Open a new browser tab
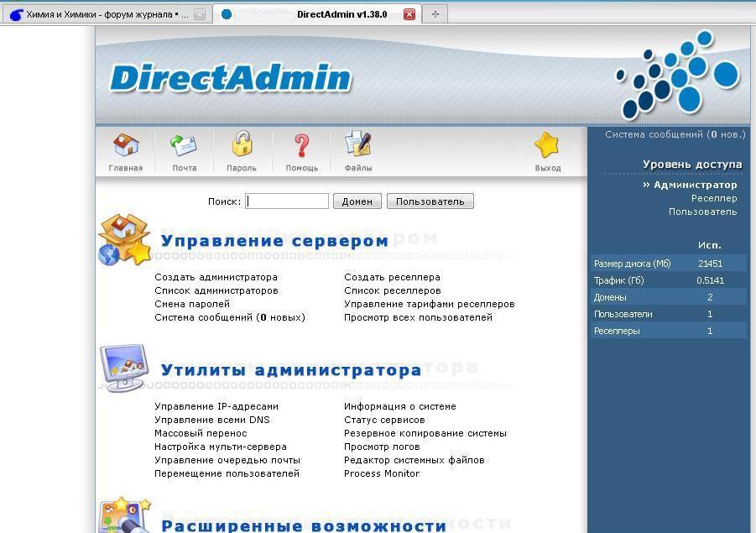Screen dimensions: 756x533 click(435, 14)
